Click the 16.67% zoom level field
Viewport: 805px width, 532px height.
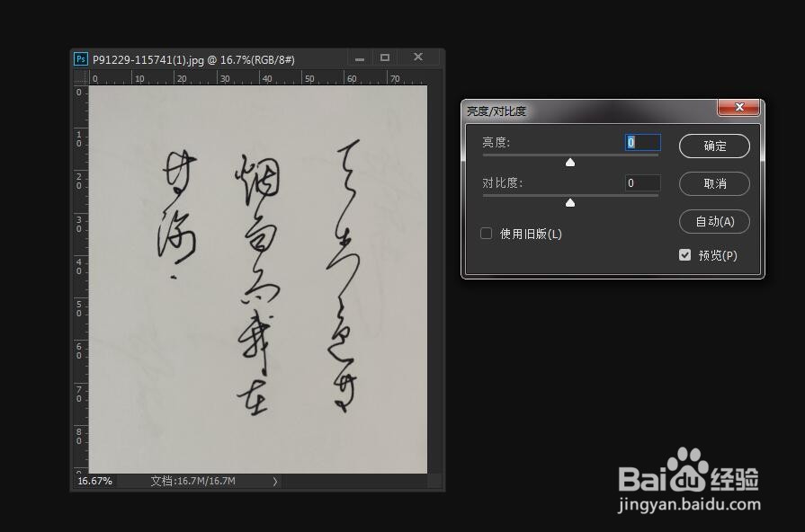point(90,481)
